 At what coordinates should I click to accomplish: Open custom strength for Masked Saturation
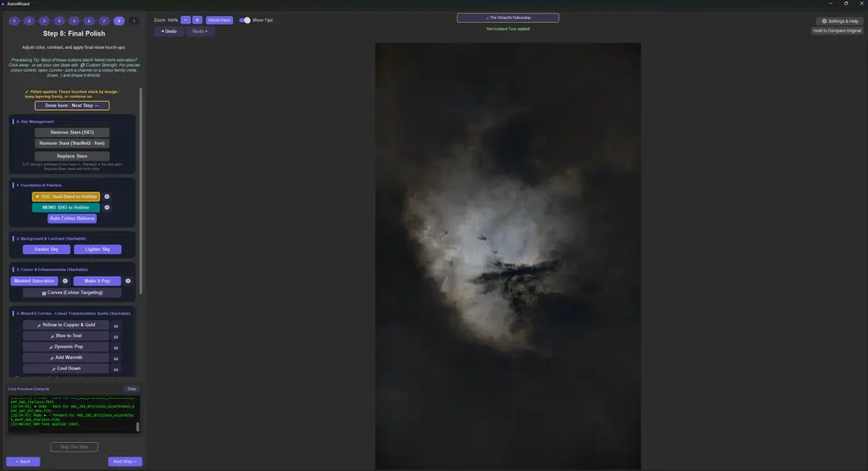click(64, 281)
